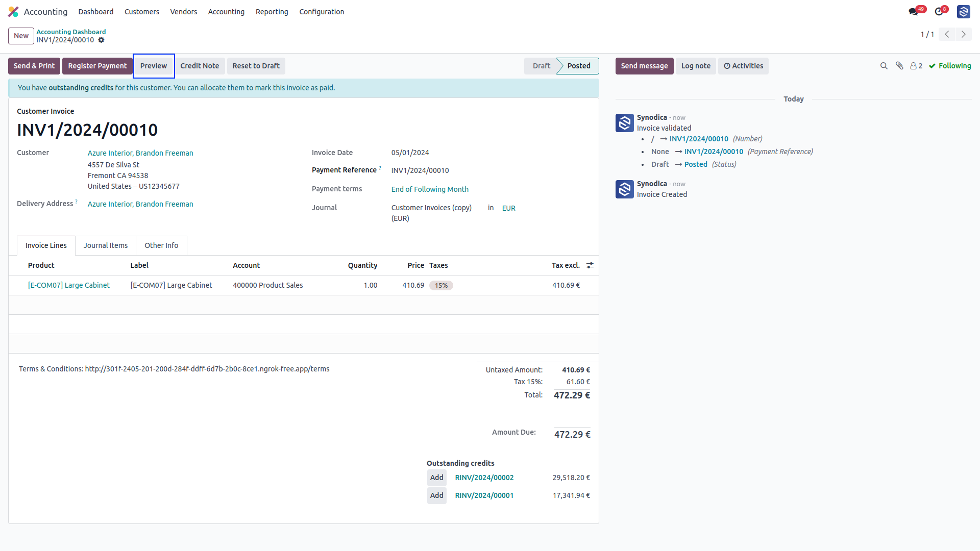Select the 410.69 price cell

(413, 285)
